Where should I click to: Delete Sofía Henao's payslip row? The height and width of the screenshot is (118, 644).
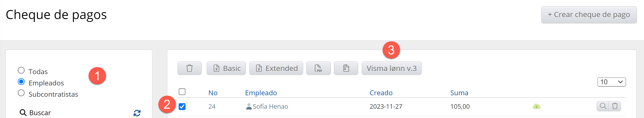(615, 106)
